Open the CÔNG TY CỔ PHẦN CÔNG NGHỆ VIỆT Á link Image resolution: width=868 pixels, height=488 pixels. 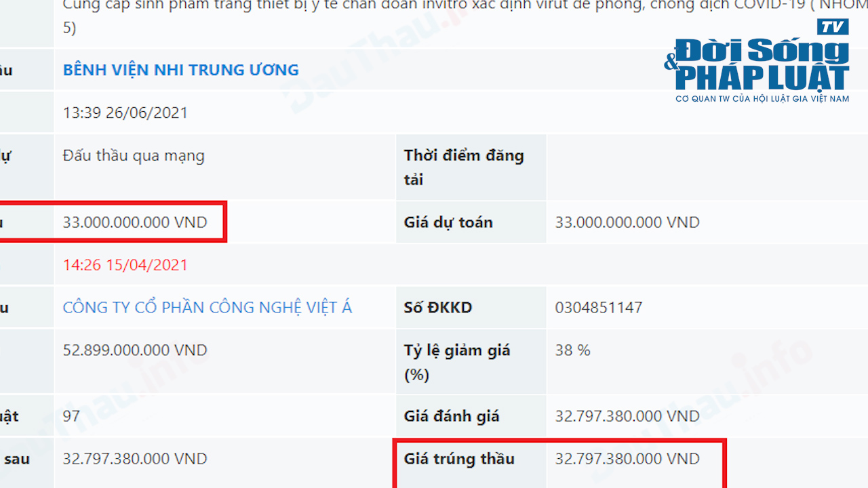click(x=208, y=307)
